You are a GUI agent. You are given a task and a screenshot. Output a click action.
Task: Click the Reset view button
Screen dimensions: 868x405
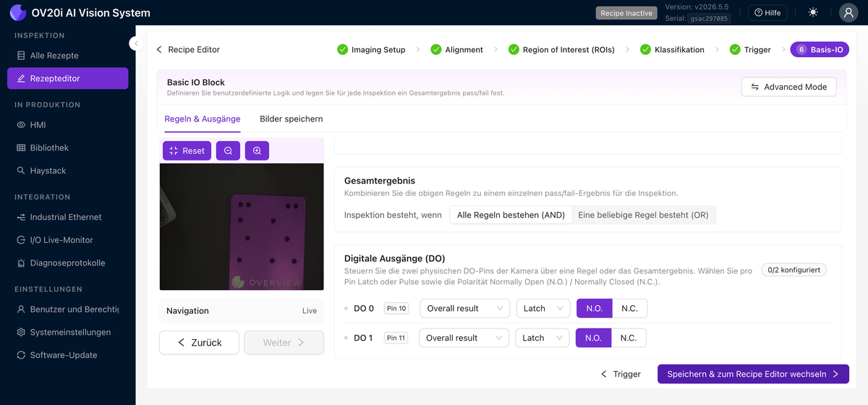point(187,150)
